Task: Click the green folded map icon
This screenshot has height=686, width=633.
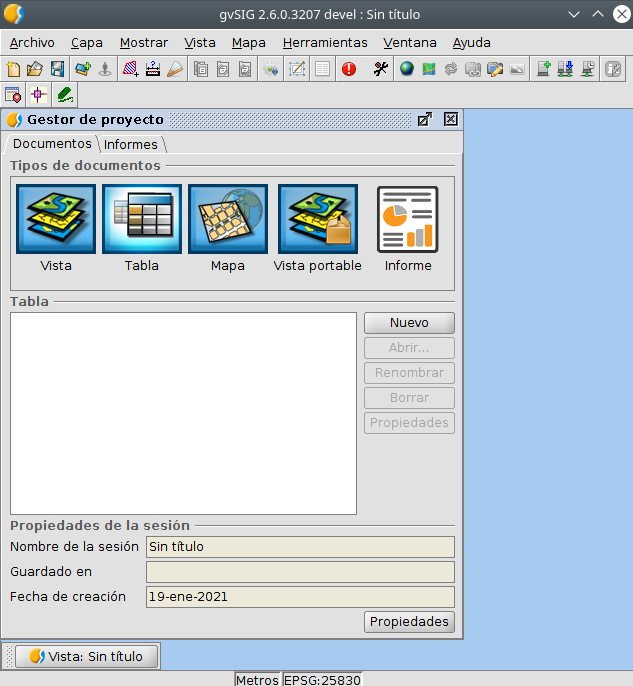Action: point(429,69)
